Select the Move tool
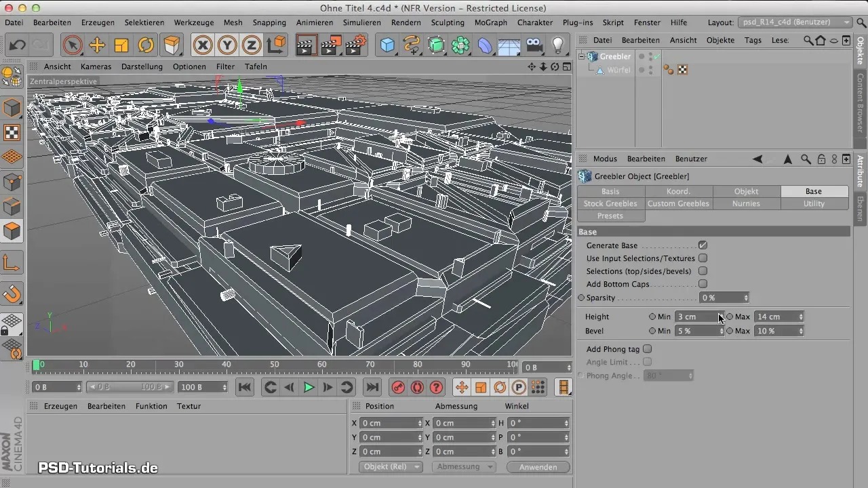This screenshot has height=488, width=868. click(x=97, y=45)
